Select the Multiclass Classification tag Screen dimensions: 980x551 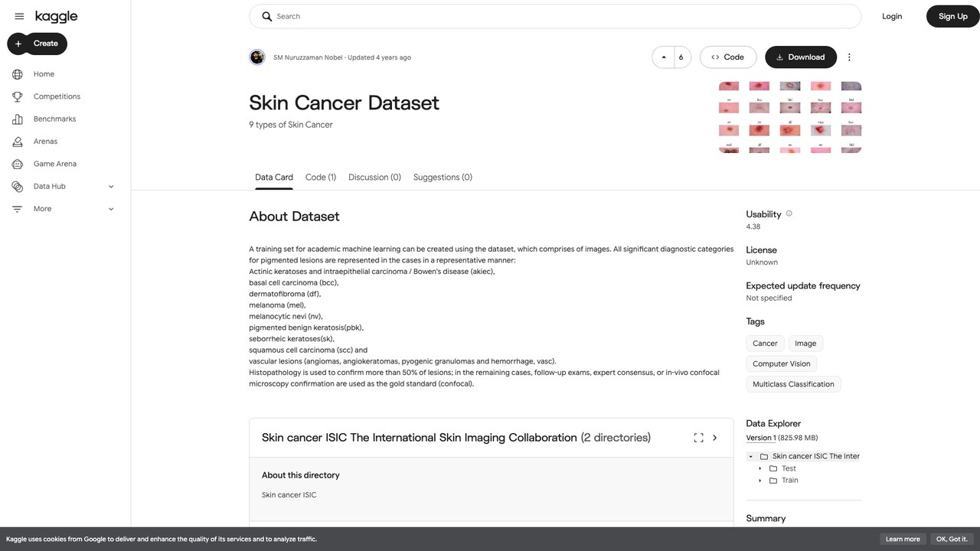(x=793, y=384)
